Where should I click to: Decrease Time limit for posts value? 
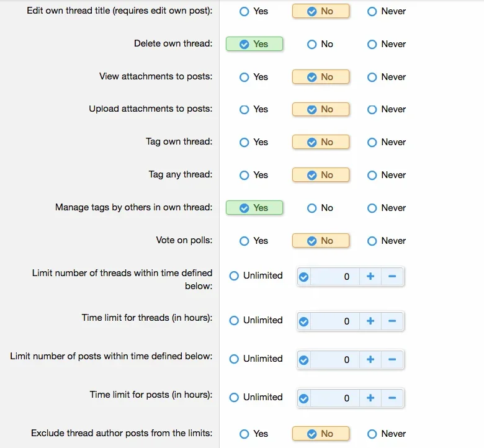coord(392,398)
